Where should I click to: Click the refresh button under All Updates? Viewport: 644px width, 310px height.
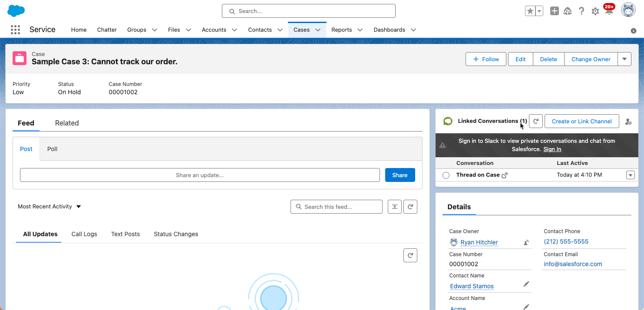click(410, 255)
